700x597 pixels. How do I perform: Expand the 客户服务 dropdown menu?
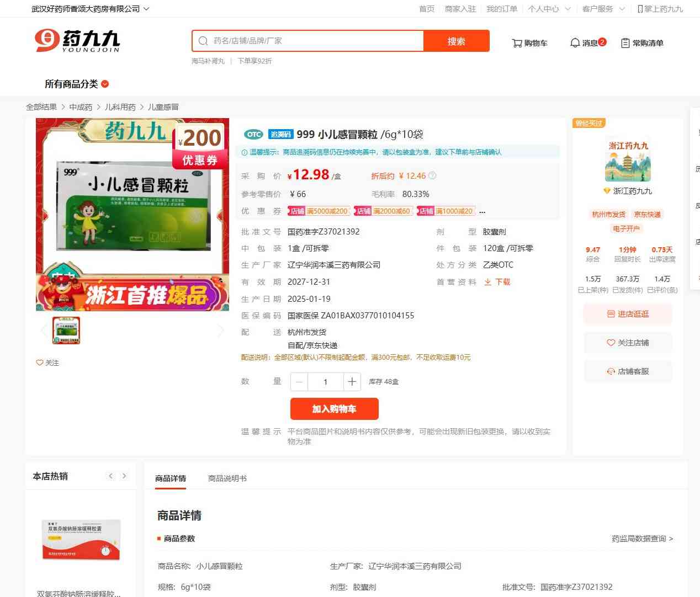[622, 9]
